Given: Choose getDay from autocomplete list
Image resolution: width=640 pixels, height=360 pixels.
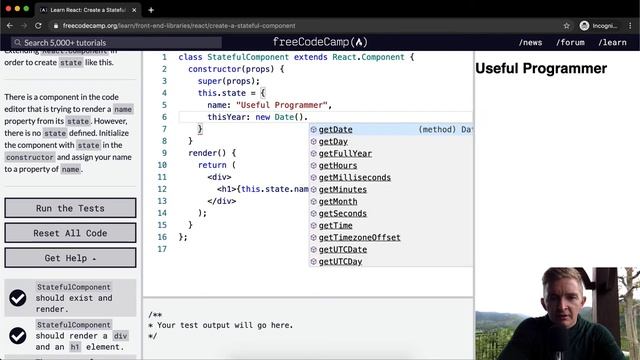Looking at the screenshot, I should 391,142.
